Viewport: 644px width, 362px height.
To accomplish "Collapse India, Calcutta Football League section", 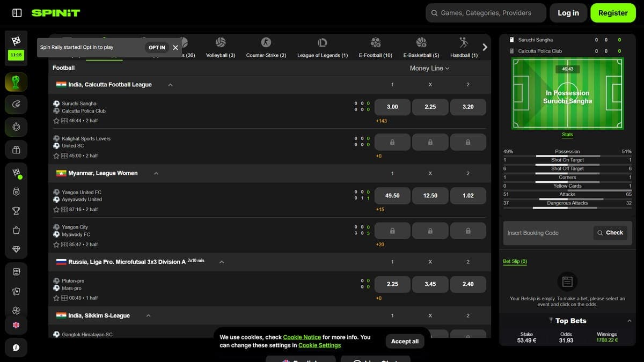I will (170, 85).
